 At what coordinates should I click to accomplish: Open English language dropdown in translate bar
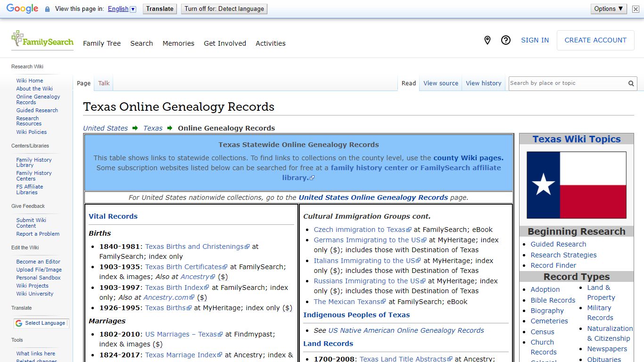pos(122,9)
